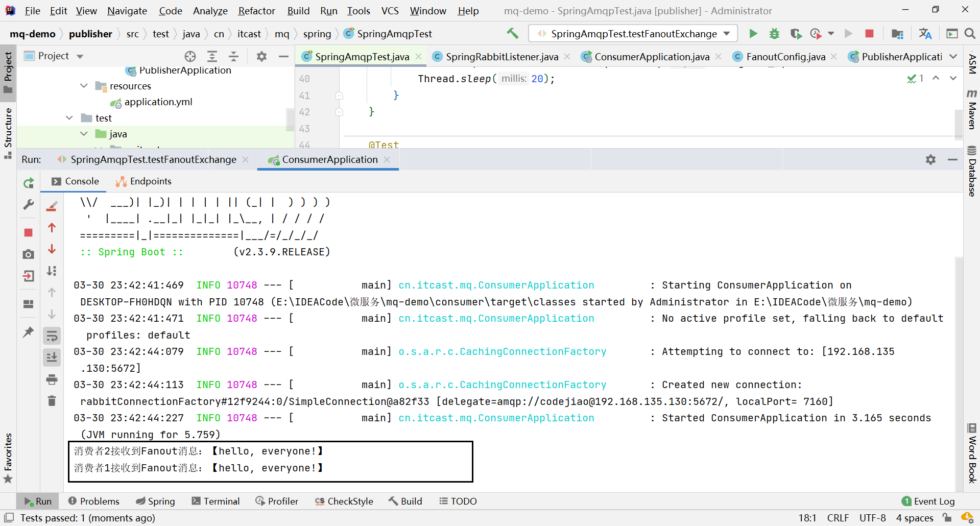Open the Spring tool window
This screenshot has height=526, width=980.
point(155,501)
